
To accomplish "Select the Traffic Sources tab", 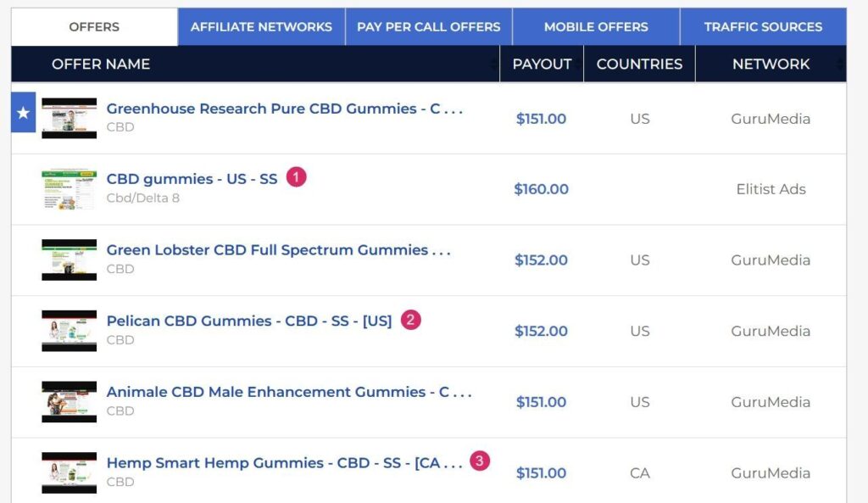I will [x=764, y=26].
